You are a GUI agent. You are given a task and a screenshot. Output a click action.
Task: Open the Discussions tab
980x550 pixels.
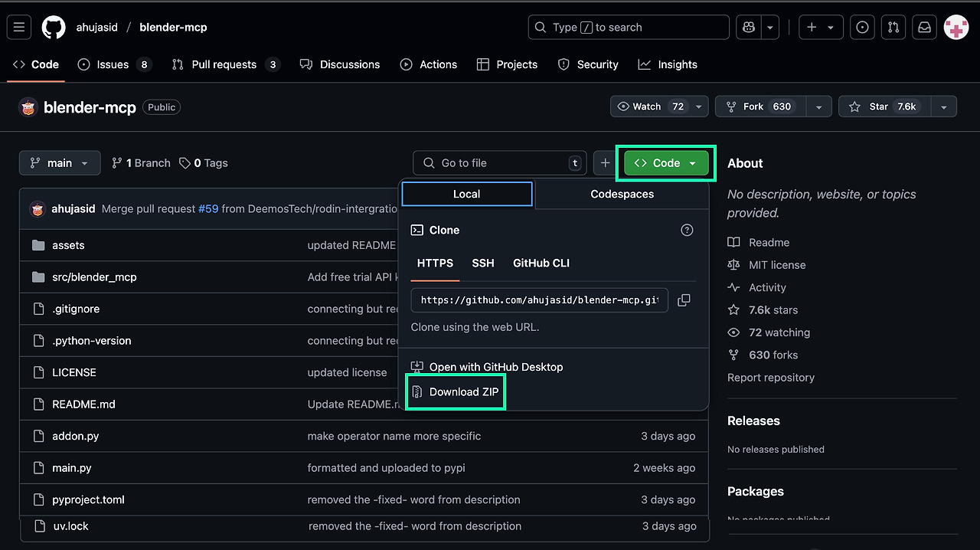[x=340, y=64]
